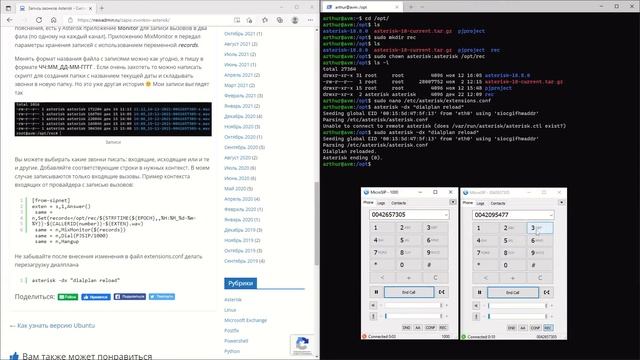Toggle AA in MicroSIP 1000 window

point(418,327)
